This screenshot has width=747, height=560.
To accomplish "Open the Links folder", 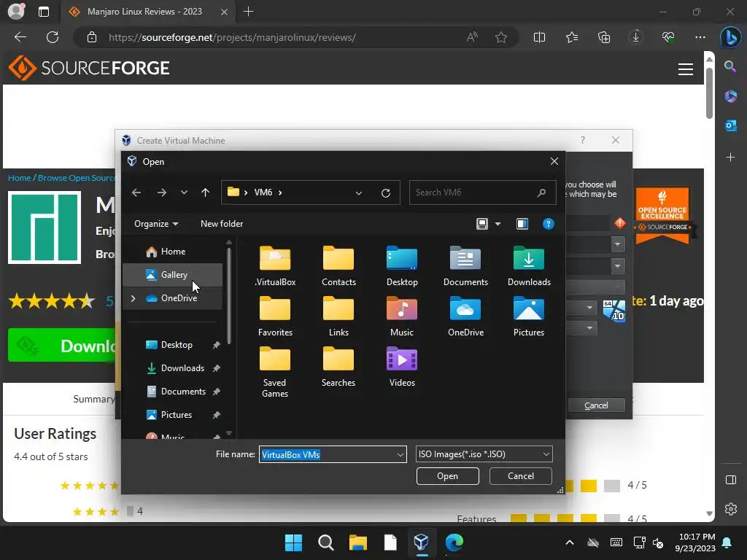I will click(338, 316).
